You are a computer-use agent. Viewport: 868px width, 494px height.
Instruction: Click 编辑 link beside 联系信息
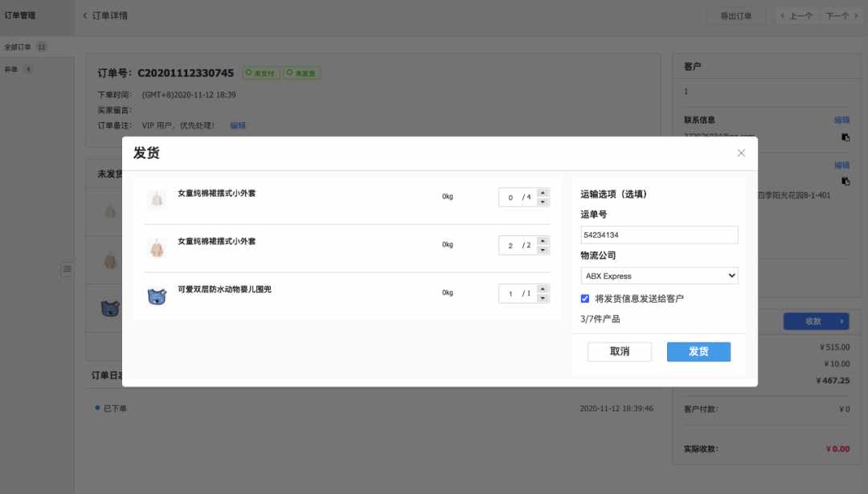pyautogui.click(x=842, y=120)
